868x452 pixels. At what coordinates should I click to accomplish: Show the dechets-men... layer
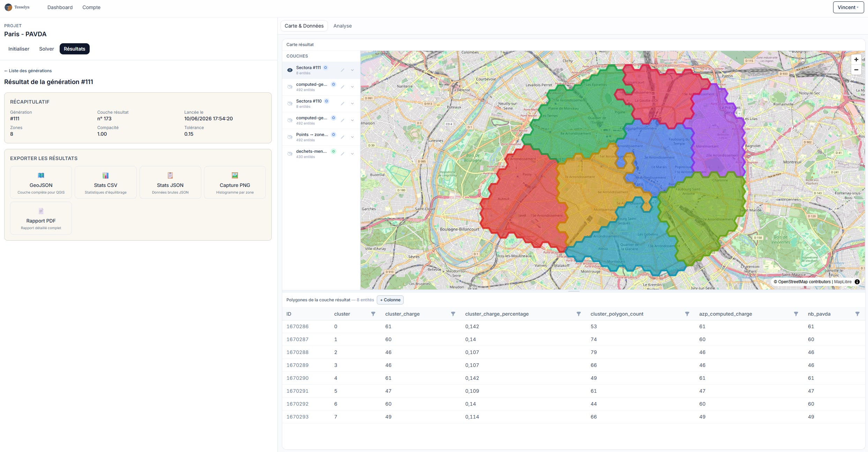coord(290,154)
